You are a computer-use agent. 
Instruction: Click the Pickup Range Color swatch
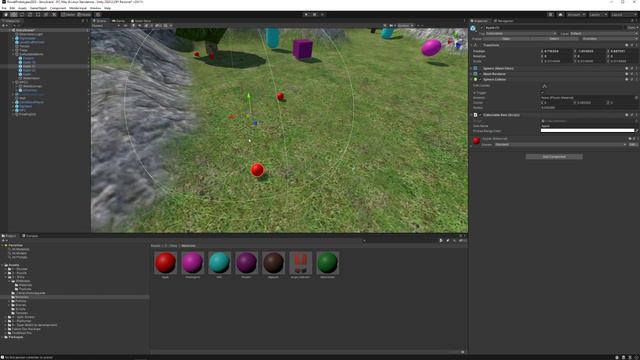(587, 131)
